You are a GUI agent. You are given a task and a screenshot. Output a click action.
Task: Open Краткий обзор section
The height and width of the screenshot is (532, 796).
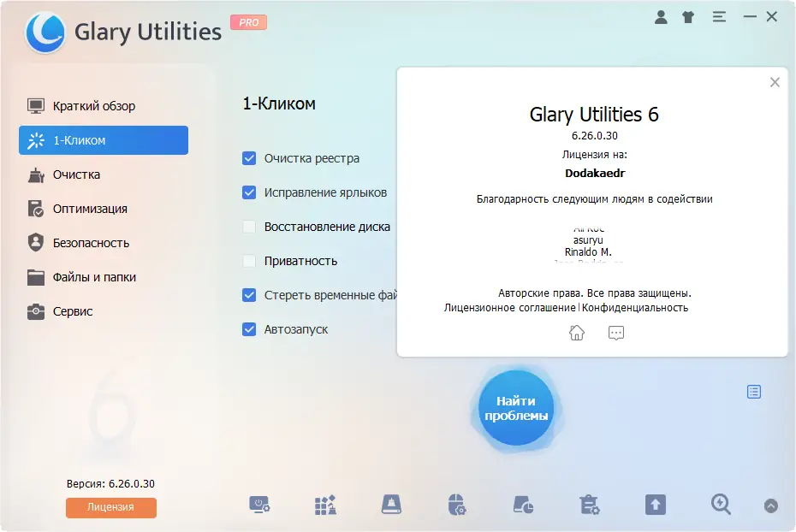104,106
